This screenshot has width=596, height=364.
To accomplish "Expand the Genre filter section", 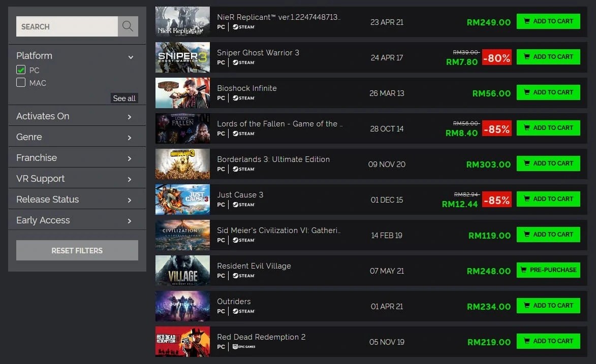I will 77,137.
